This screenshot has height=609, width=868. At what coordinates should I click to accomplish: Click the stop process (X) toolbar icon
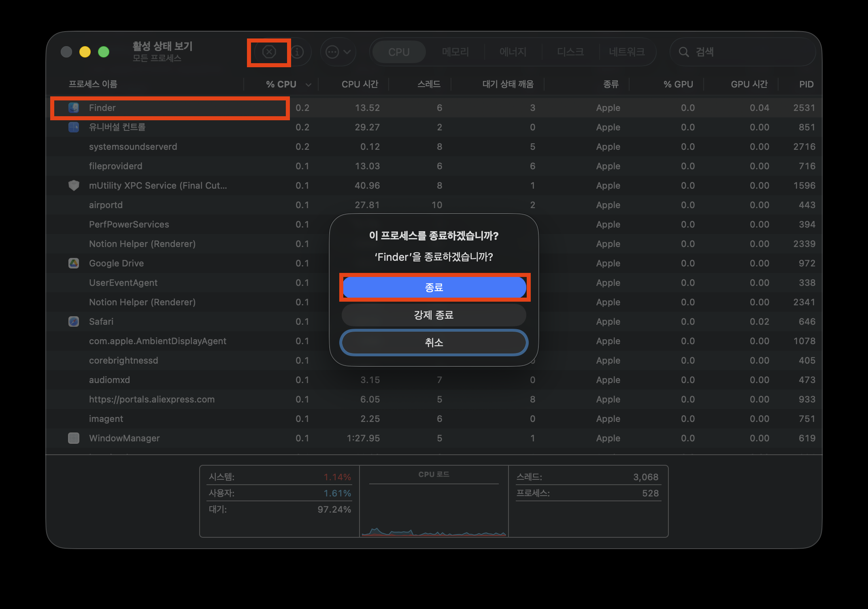(x=269, y=52)
